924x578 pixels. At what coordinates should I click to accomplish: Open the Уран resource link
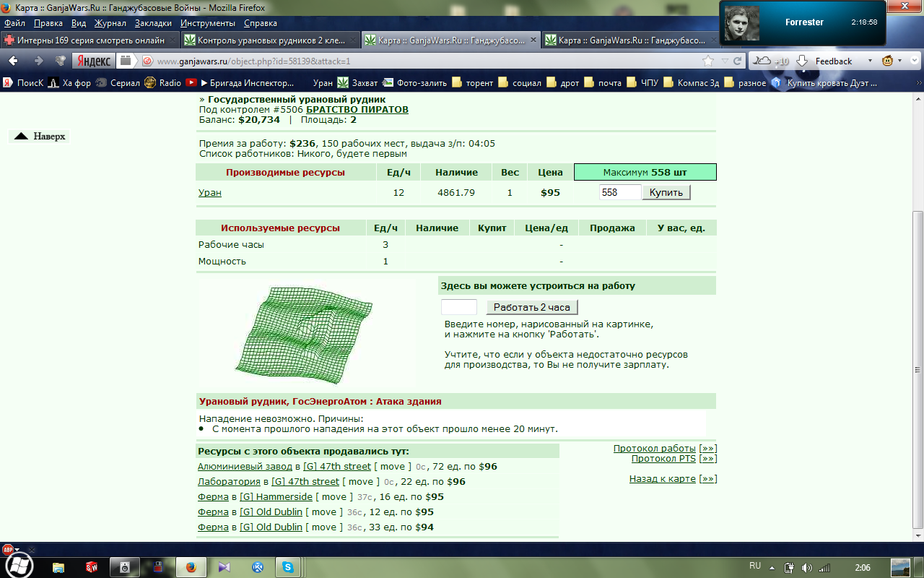tap(210, 193)
